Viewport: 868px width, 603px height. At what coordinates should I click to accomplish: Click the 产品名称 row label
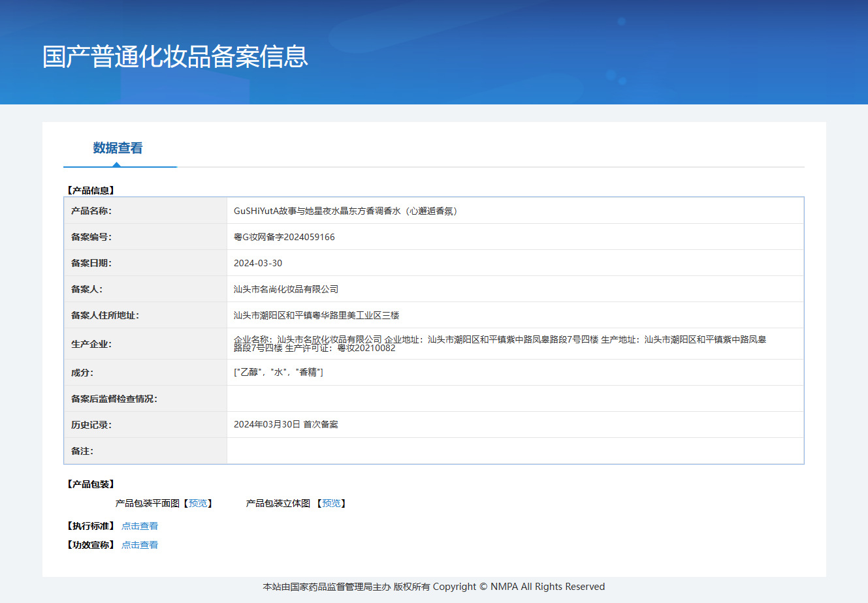pos(91,211)
